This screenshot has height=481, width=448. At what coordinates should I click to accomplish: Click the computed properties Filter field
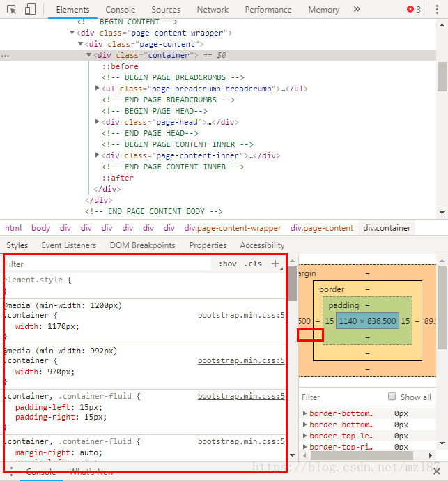click(x=342, y=397)
